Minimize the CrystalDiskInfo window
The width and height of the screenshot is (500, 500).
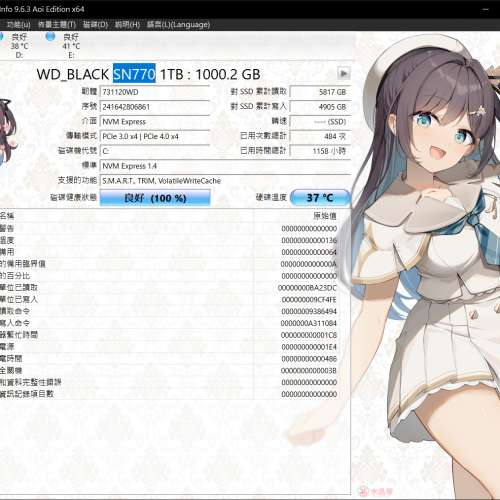pos(486,9)
